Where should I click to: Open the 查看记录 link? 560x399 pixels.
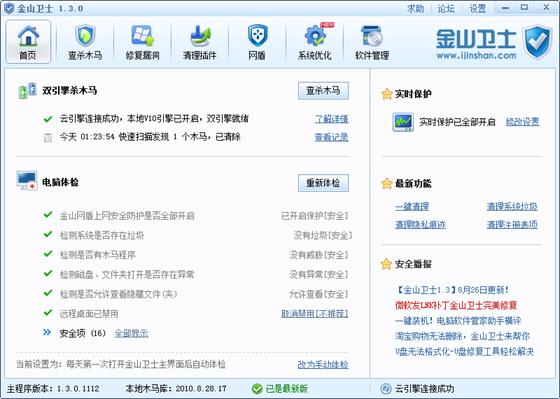coord(331,137)
